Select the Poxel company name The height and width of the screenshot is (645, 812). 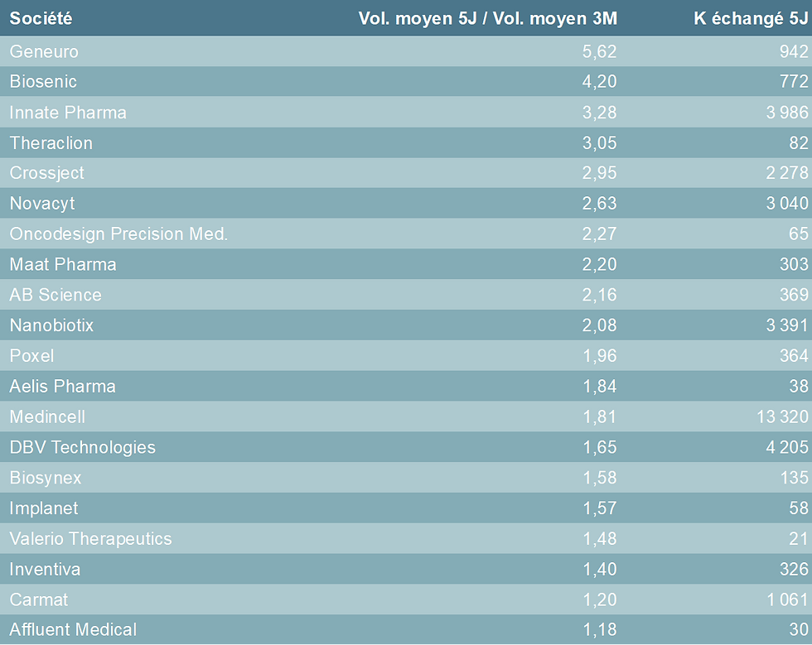31,356
